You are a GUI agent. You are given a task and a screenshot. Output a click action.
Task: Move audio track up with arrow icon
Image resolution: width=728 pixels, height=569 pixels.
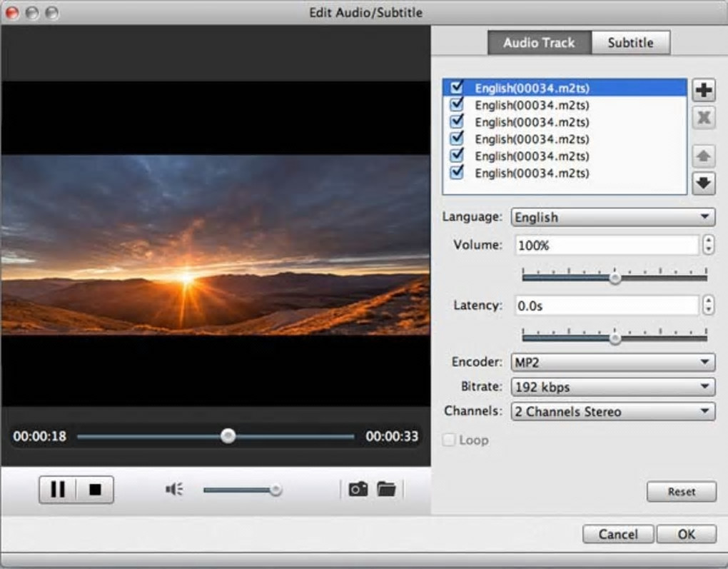[704, 156]
